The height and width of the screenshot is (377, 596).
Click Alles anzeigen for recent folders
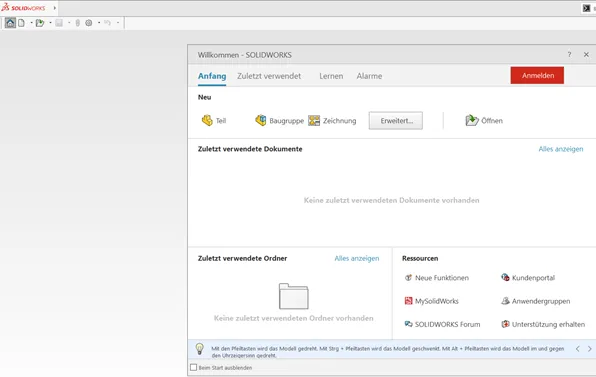tap(357, 258)
